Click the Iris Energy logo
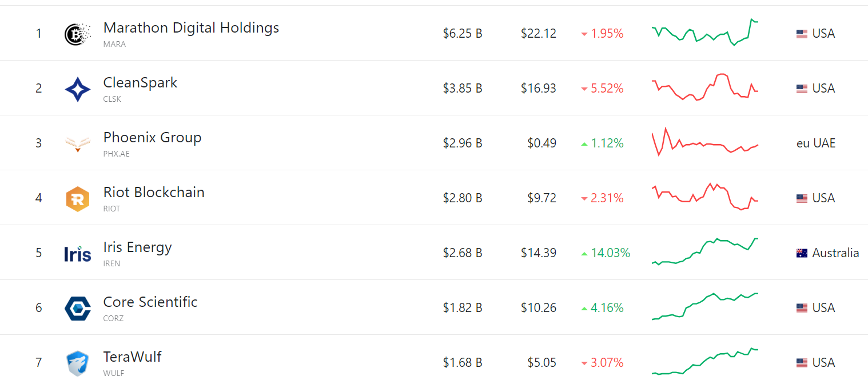The height and width of the screenshot is (384, 868). 78,253
